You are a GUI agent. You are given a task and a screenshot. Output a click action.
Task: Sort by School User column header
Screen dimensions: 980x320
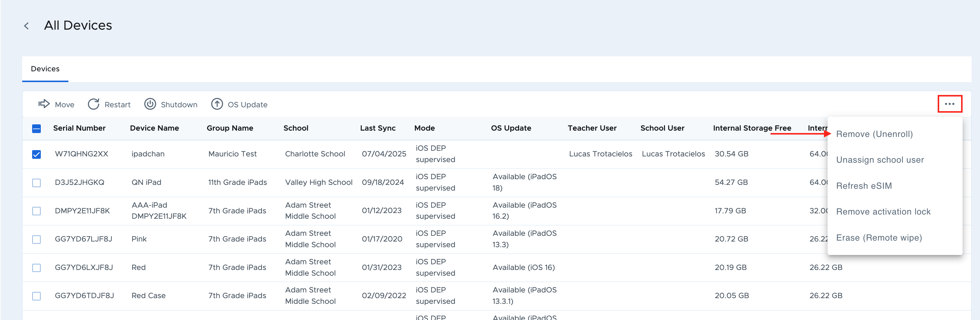662,128
